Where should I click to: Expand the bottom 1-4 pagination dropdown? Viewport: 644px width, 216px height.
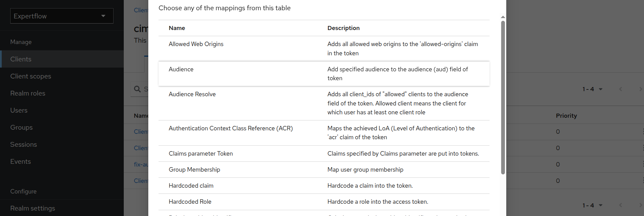(x=593, y=205)
